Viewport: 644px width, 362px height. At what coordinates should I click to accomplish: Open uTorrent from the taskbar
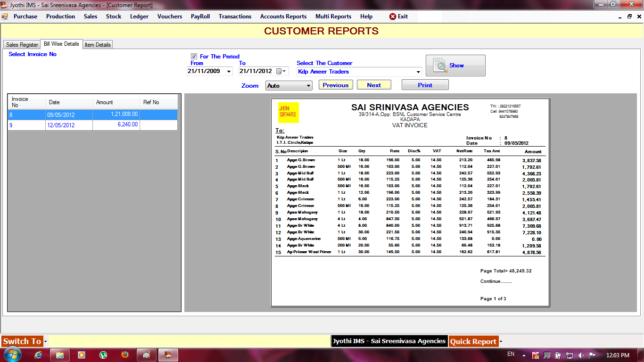tap(103, 355)
